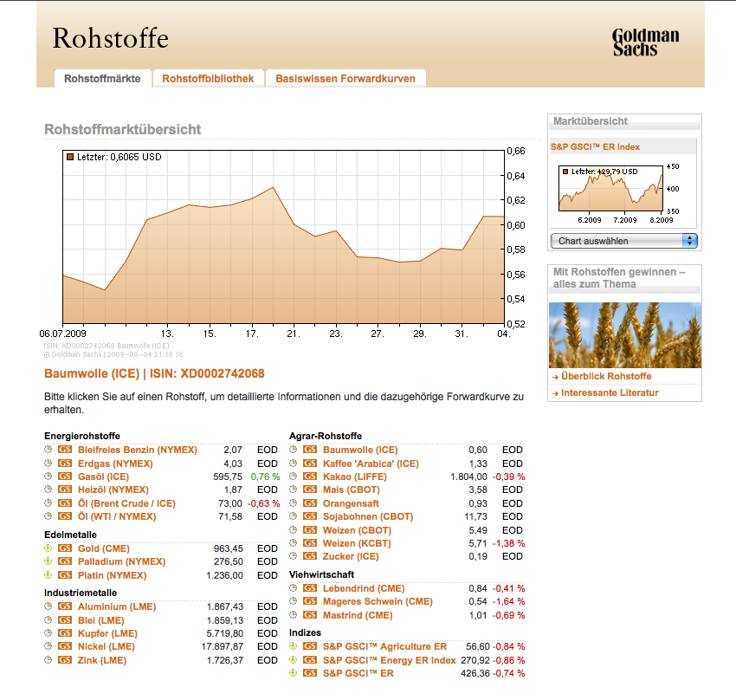Open the Sojabohnen (CBOT) commodity link

tap(368, 516)
